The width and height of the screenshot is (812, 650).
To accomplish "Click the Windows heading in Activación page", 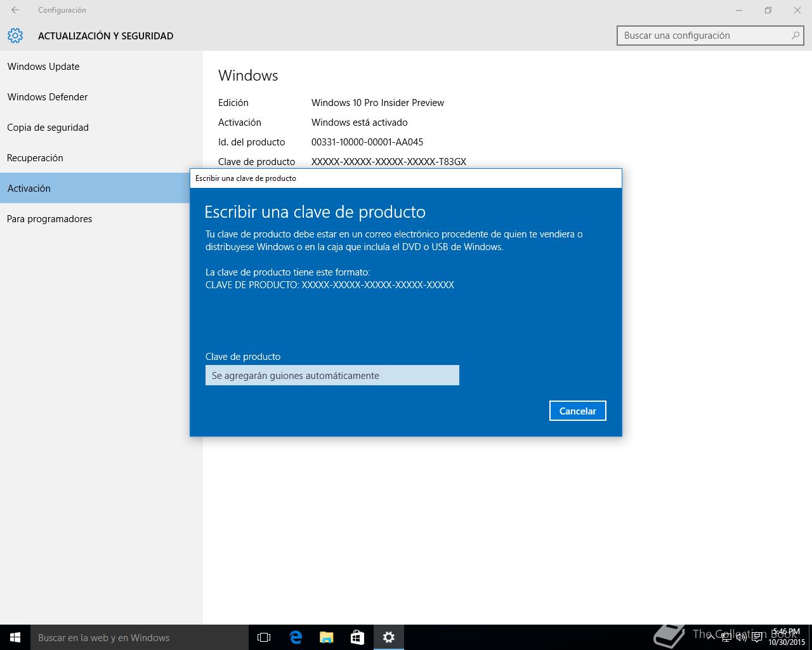I will point(248,76).
